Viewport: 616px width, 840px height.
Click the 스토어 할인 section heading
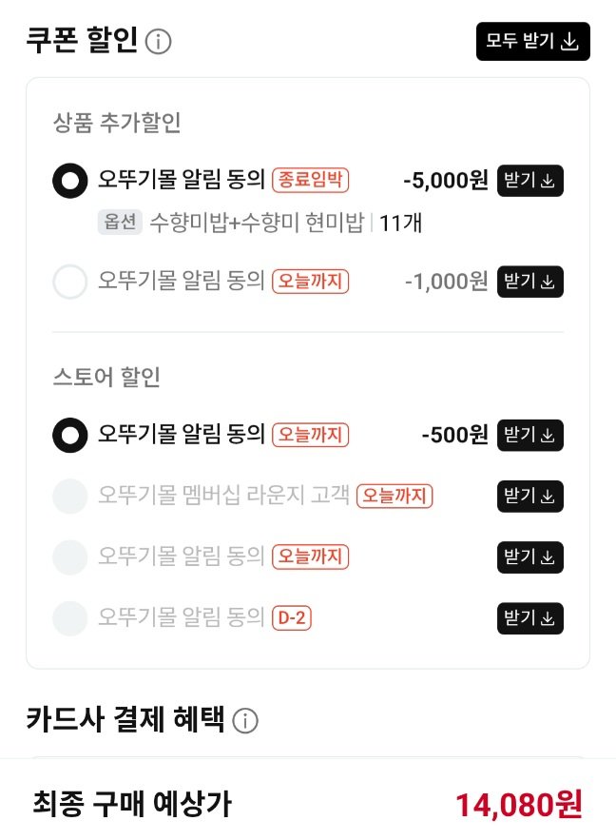coord(106,377)
